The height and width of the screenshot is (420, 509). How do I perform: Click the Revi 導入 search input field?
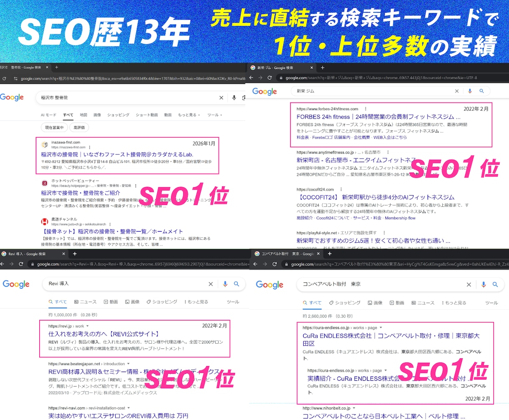tap(127, 284)
